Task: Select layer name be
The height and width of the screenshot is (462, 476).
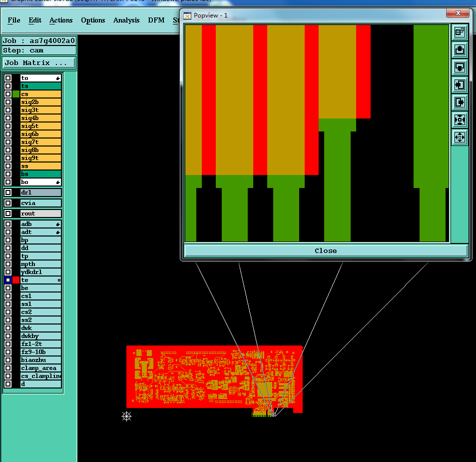Action: pyautogui.click(x=40, y=288)
